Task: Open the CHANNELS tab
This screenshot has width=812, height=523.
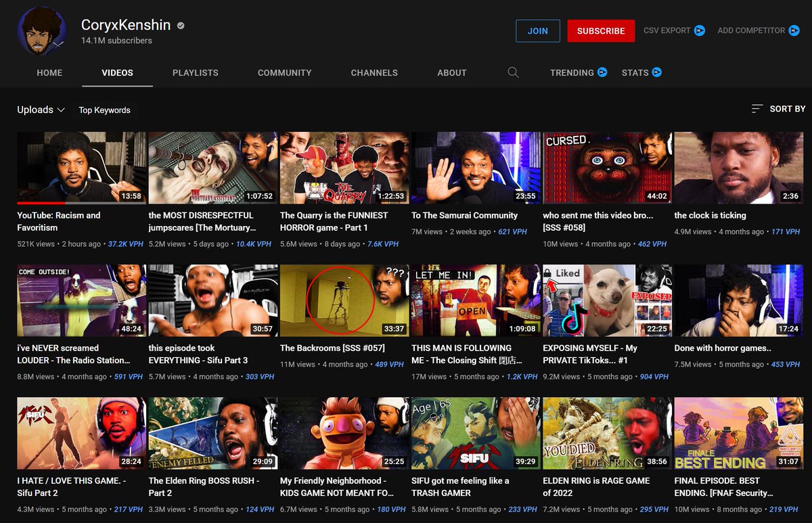Action: coord(374,72)
